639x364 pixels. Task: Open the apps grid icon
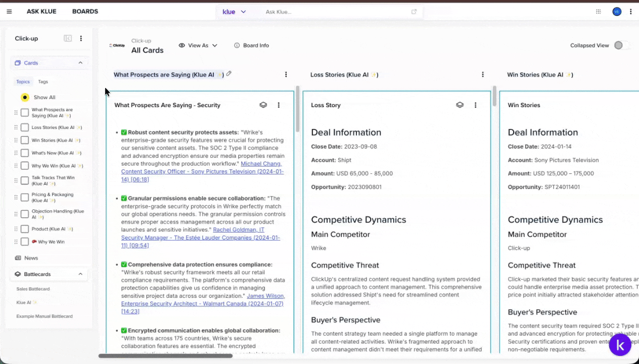599,12
